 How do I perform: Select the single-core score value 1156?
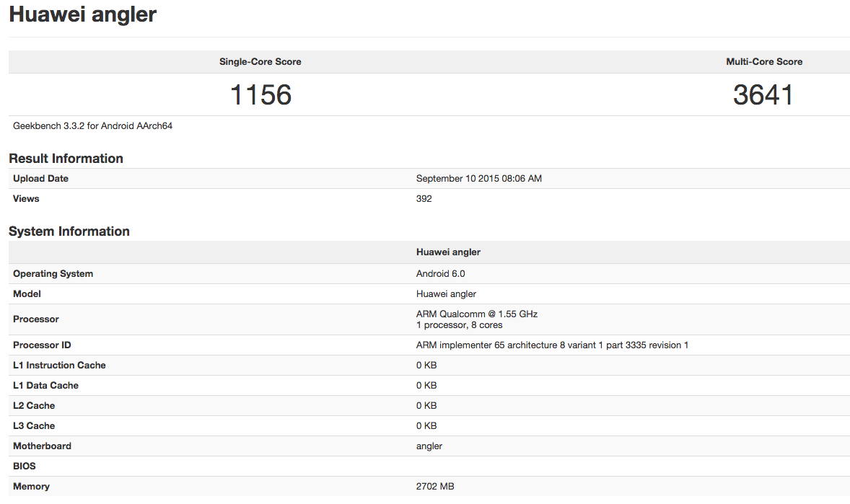coord(260,95)
